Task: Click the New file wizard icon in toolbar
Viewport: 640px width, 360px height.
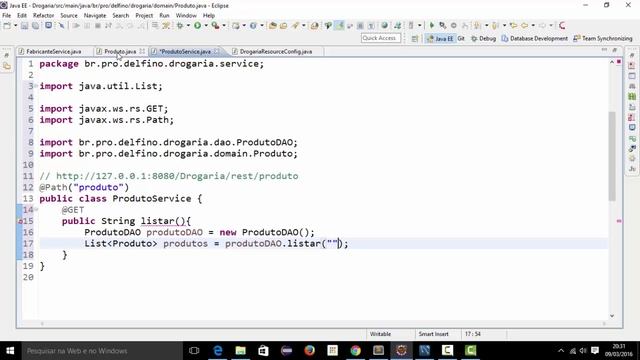Action: (7, 26)
